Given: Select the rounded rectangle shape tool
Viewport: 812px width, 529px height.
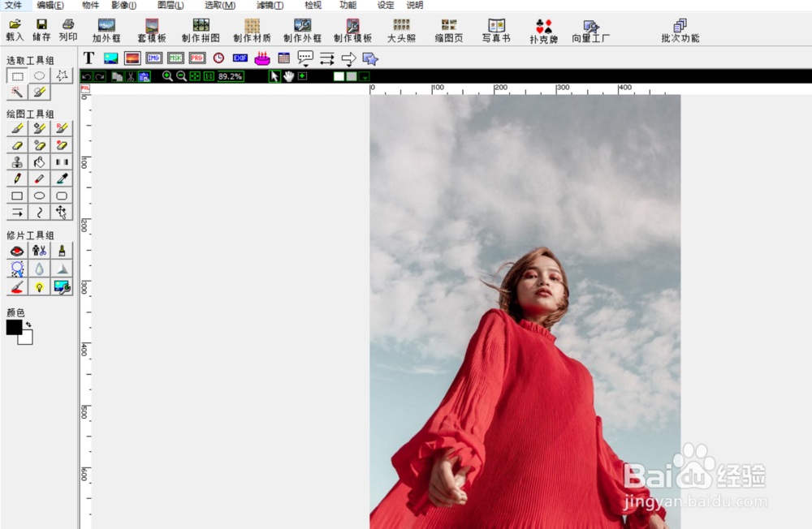Looking at the screenshot, I should [x=62, y=196].
